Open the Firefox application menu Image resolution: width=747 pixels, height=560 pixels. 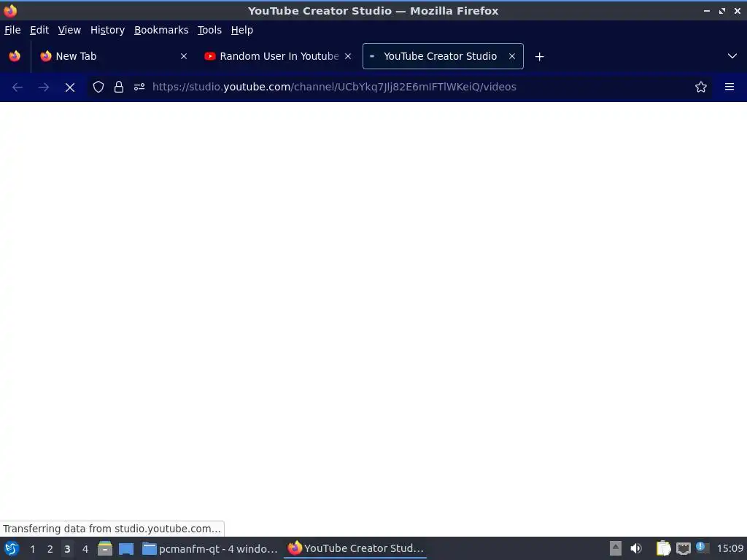(x=729, y=87)
